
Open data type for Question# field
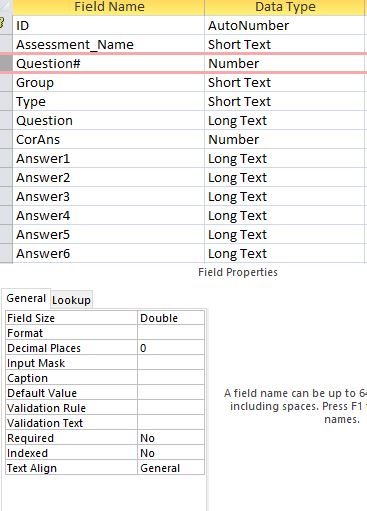point(285,63)
